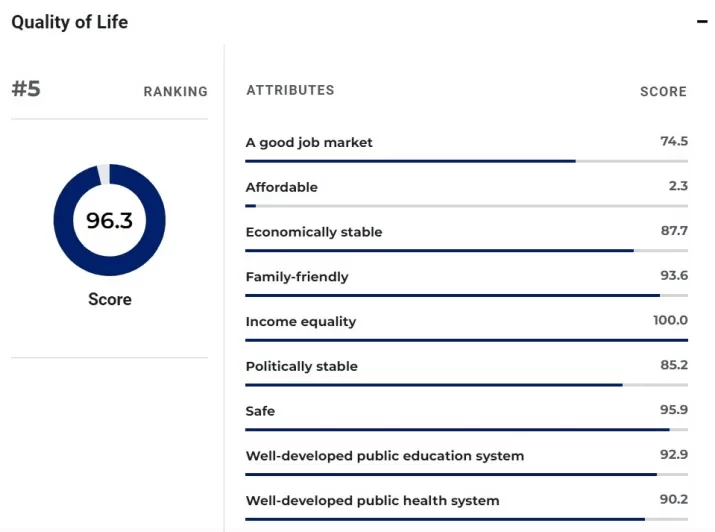
Task: Select the A good job market attribute
Action: pos(309,142)
